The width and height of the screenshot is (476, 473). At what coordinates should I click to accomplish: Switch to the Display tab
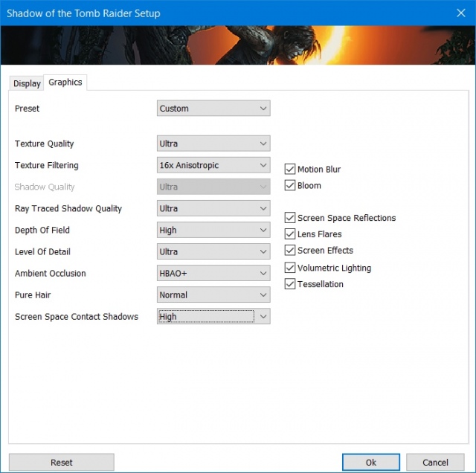click(x=27, y=83)
